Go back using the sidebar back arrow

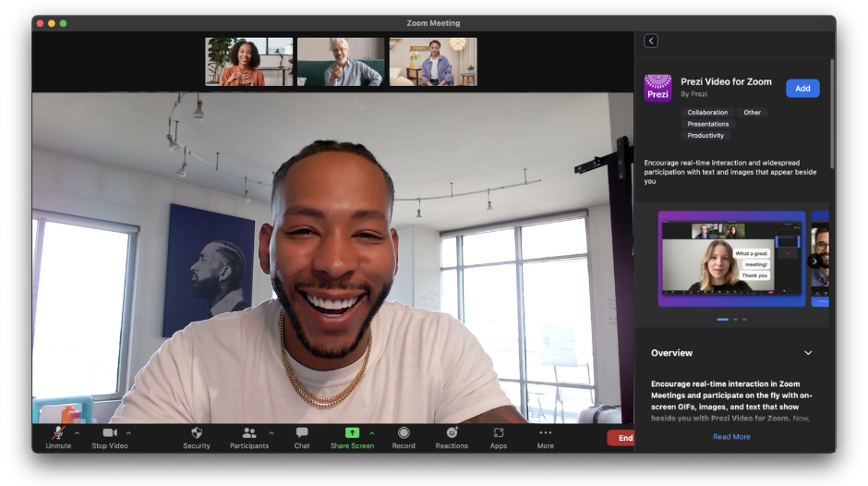pyautogui.click(x=651, y=41)
